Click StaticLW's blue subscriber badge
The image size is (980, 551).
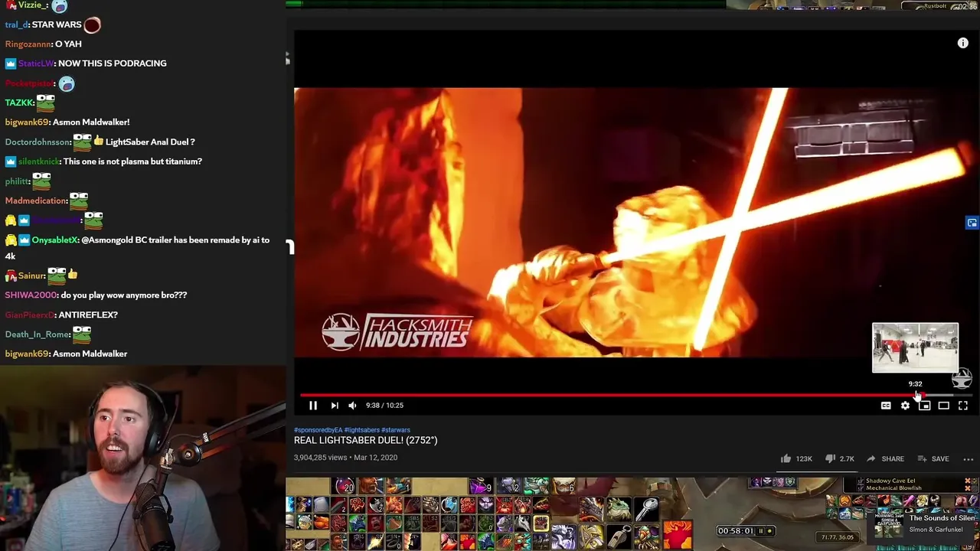click(11, 64)
